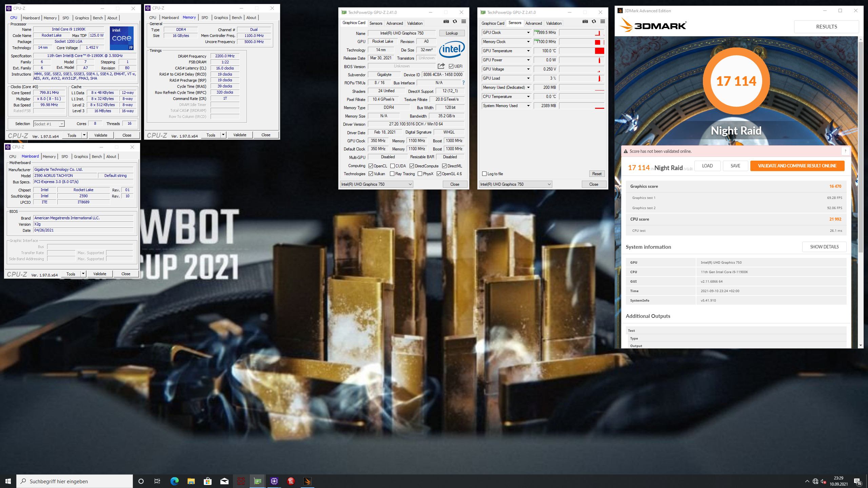Click the Windows search box on taskbar
The image size is (868, 488).
(x=75, y=481)
